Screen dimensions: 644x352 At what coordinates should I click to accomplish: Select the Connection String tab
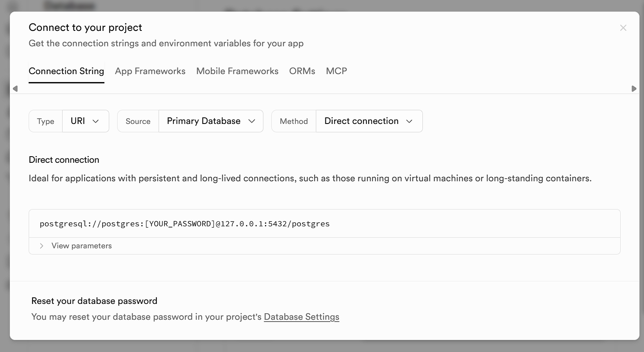[67, 71]
